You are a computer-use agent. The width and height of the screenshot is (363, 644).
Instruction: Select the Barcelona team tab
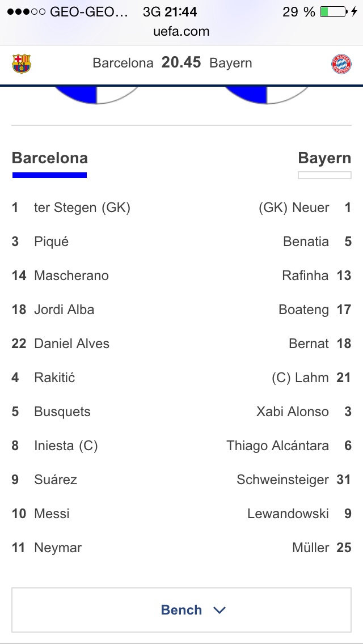(50, 158)
